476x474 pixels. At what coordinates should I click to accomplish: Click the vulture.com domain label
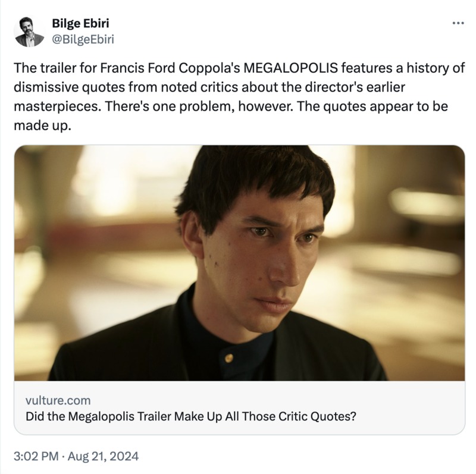[58, 400]
